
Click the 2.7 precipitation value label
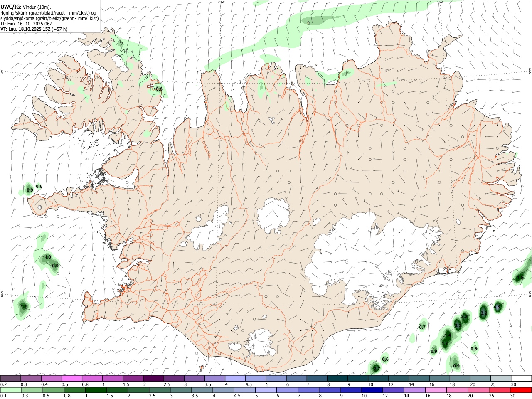[x=377, y=369]
